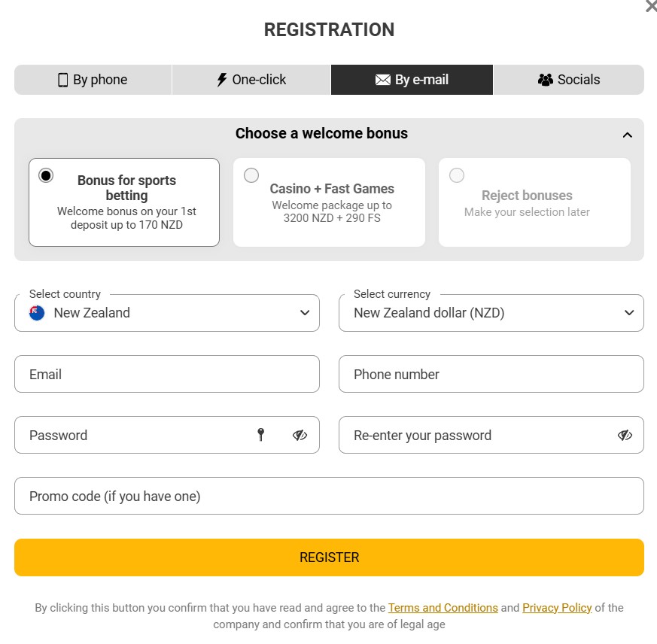The height and width of the screenshot is (644, 657).
Task: Switch to the By phone registration tab
Action: (93, 79)
